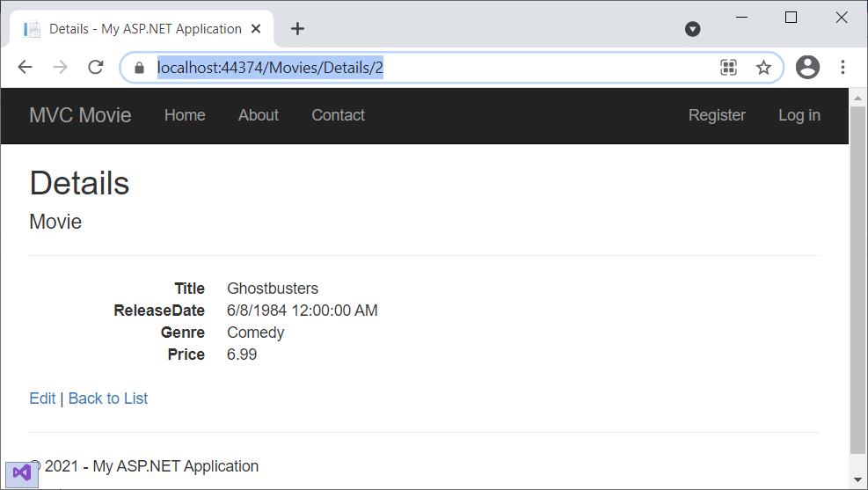Open the Chrome profile avatar
The width and height of the screenshot is (868, 490).
coord(807,68)
